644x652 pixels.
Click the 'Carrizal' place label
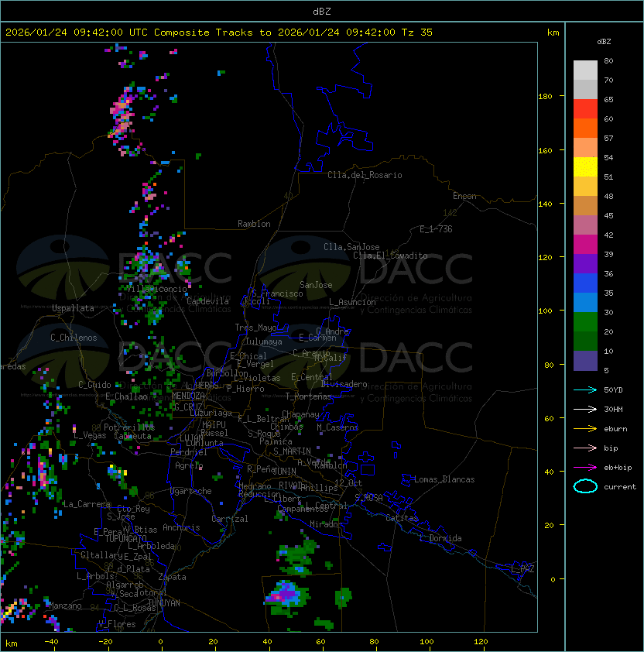pyautogui.click(x=230, y=519)
